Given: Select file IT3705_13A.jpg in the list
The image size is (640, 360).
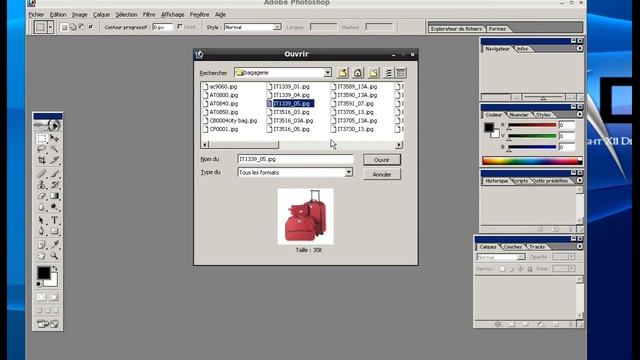Looking at the screenshot, I should [354, 120].
